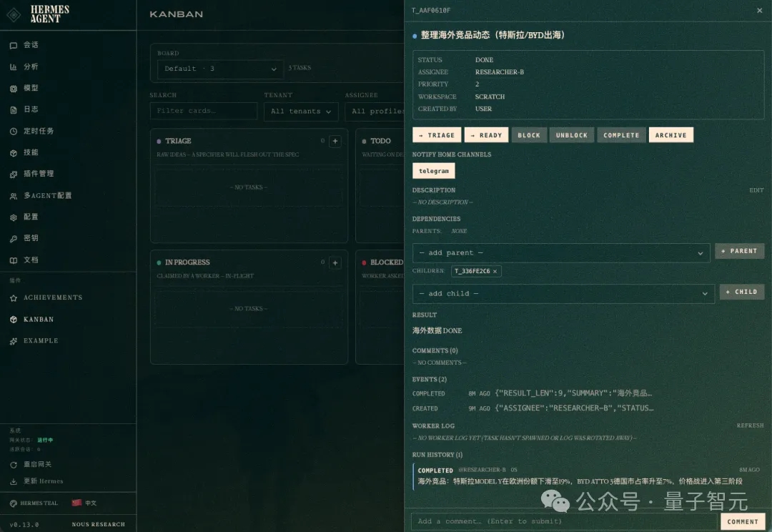Click the Achievements star icon
The width and height of the screenshot is (772, 532).
(14, 298)
